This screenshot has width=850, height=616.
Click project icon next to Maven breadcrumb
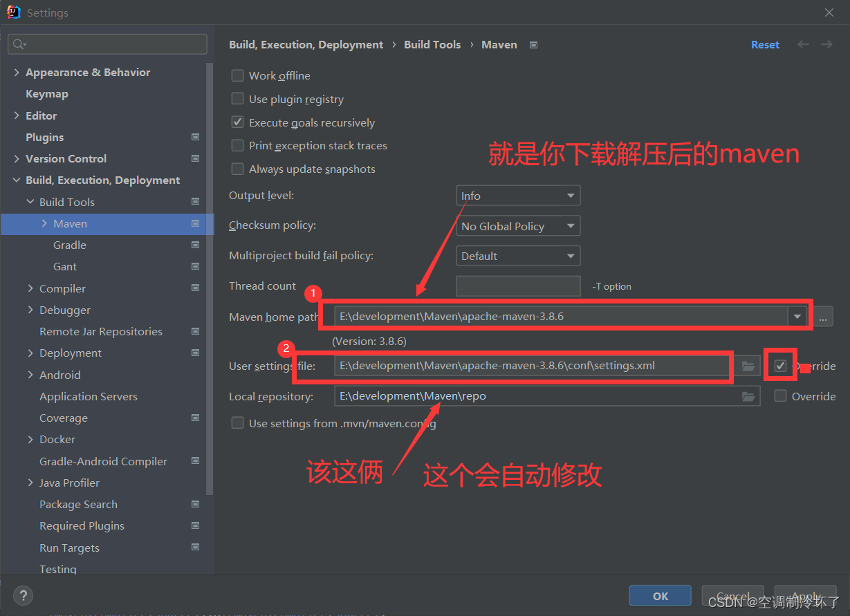pos(533,45)
